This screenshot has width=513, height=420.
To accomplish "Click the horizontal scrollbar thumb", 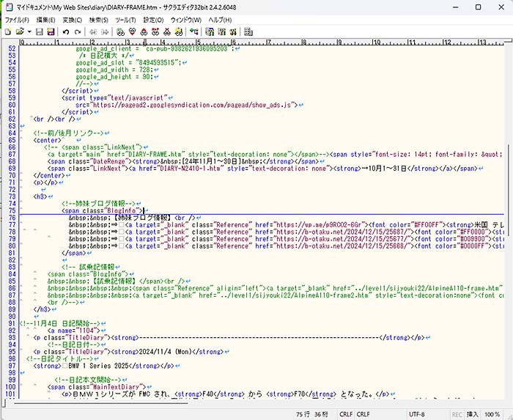I will point(101,403).
